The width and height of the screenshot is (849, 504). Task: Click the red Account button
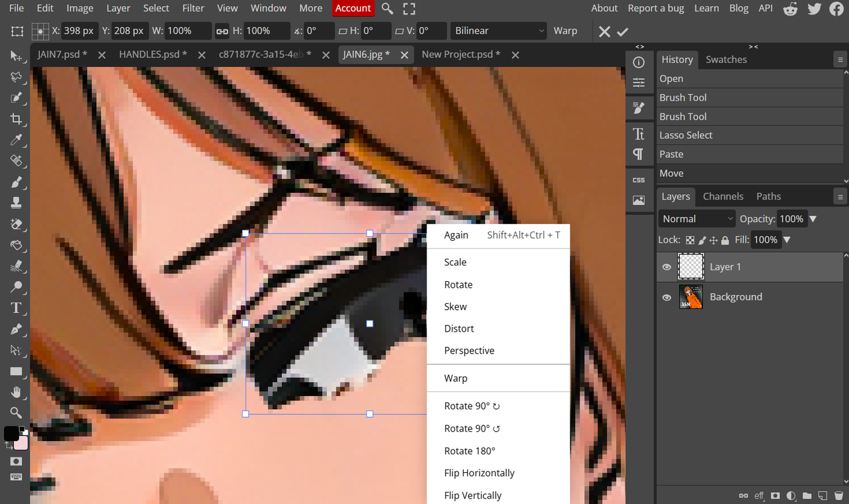tap(353, 9)
